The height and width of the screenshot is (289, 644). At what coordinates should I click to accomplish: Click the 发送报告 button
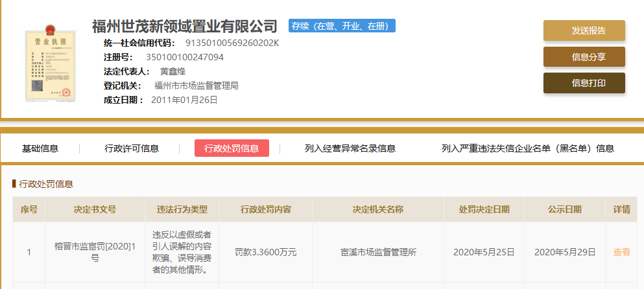pos(584,31)
